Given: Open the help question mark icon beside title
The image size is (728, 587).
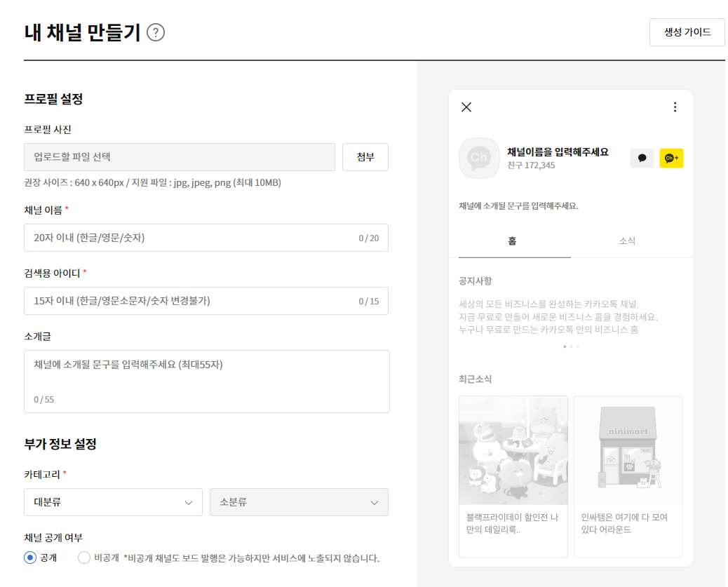Looking at the screenshot, I should pos(156,32).
